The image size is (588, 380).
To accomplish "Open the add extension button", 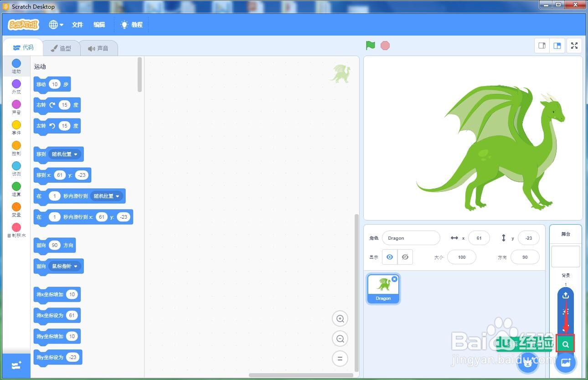I will click(16, 365).
